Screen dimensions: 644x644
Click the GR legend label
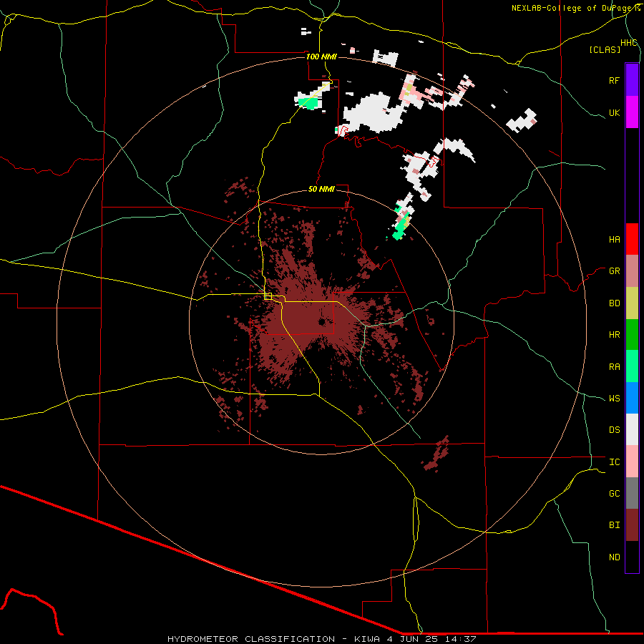[x=614, y=271]
